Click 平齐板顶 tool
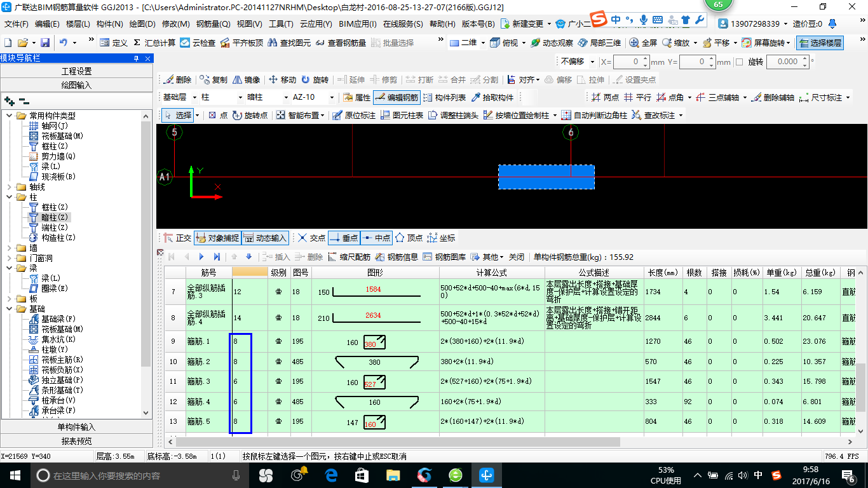This screenshot has width=868, height=488. (241, 43)
